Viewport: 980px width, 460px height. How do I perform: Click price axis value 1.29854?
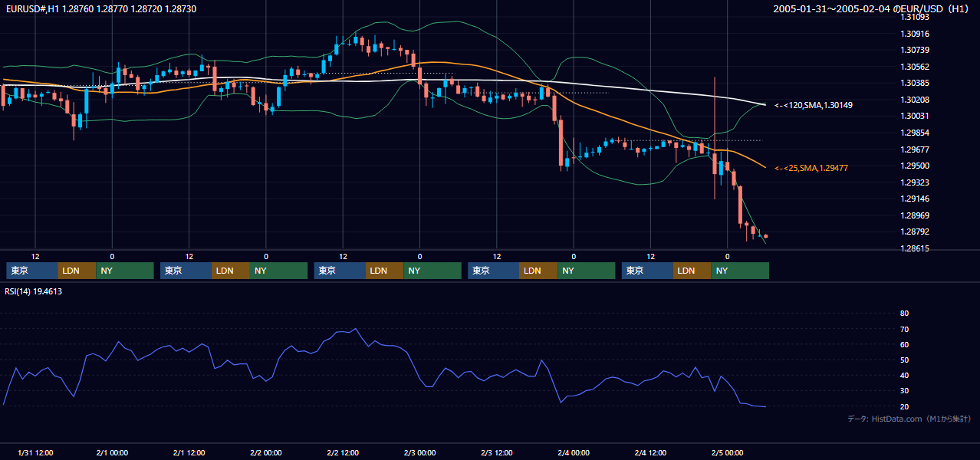point(915,133)
